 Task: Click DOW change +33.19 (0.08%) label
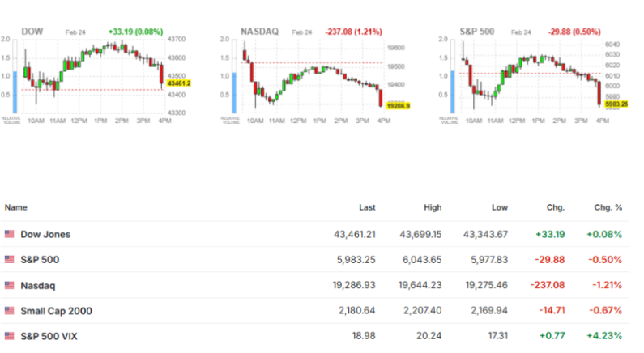tap(135, 32)
